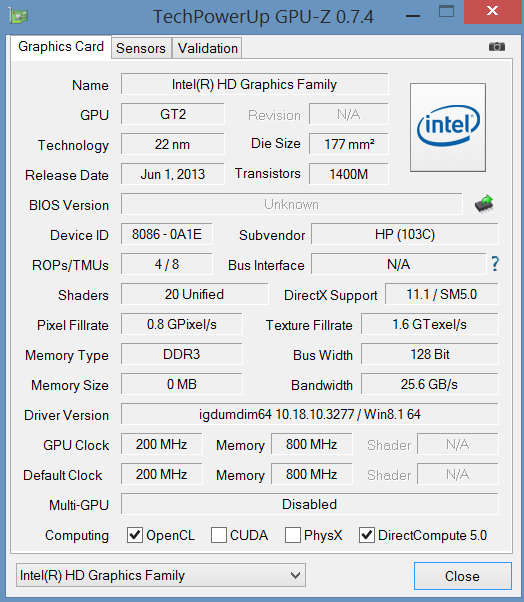This screenshot has height=602, width=524.
Task: Click the Driver Version field
Action: click(x=310, y=414)
